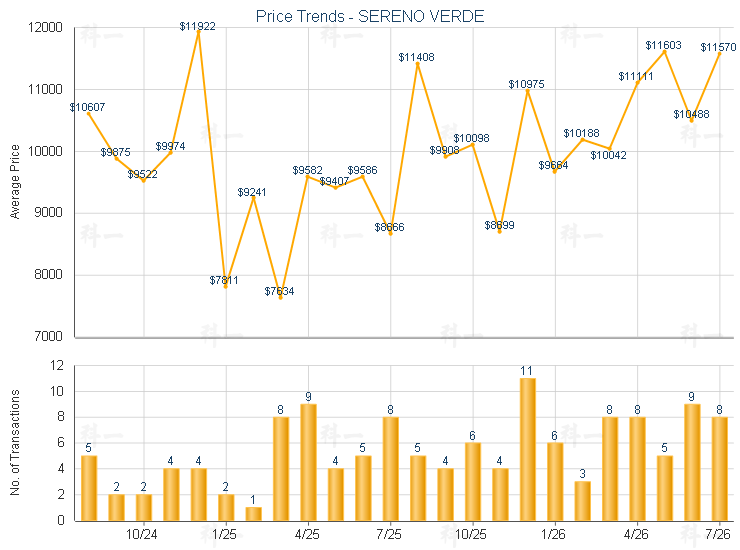The width and height of the screenshot is (740, 550).
Task: Click the Average Price axis title
Action: (x=15, y=182)
